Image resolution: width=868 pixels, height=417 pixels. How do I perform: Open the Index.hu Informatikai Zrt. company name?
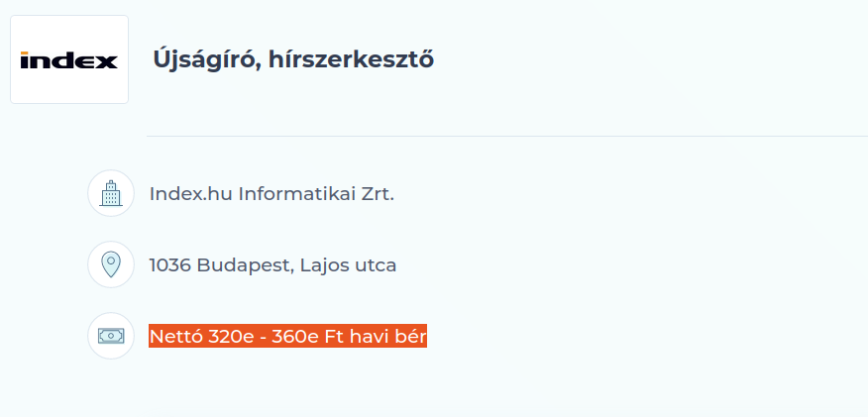pos(271,193)
